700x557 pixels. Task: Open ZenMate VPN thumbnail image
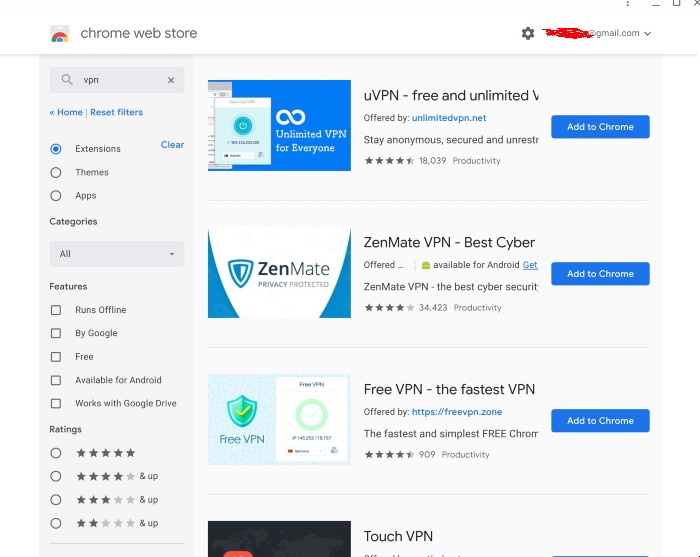(x=279, y=273)
